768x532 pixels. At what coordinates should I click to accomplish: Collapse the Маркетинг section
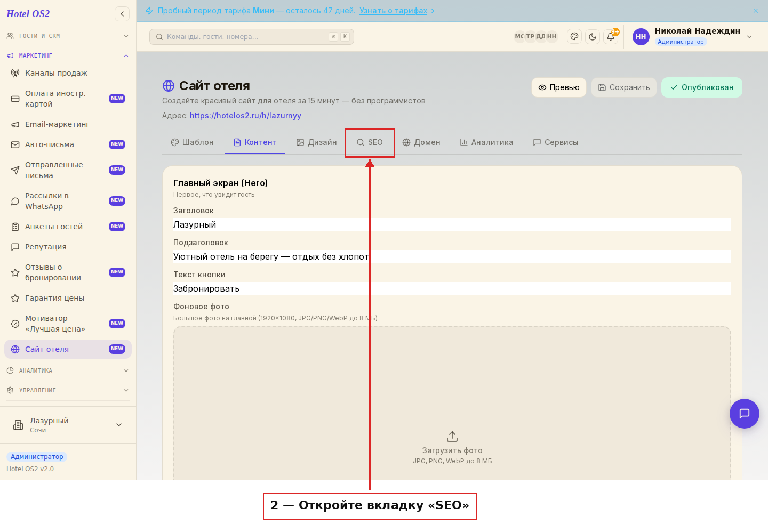68,55
